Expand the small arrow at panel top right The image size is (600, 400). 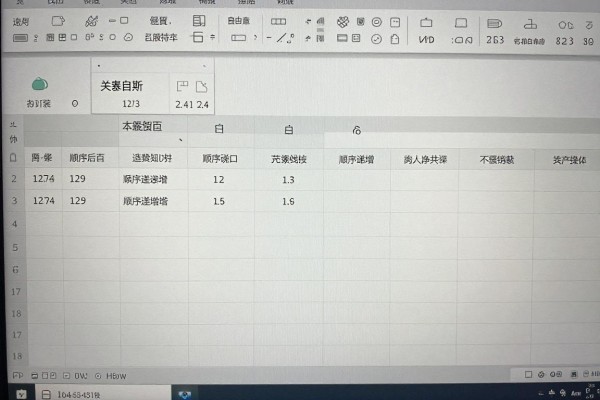tap(205, 66)
